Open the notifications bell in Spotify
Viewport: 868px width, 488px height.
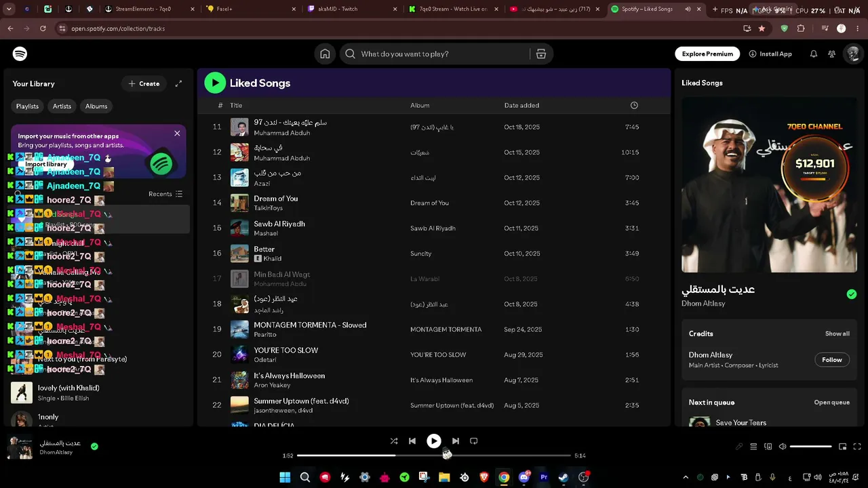pos(814,54)
